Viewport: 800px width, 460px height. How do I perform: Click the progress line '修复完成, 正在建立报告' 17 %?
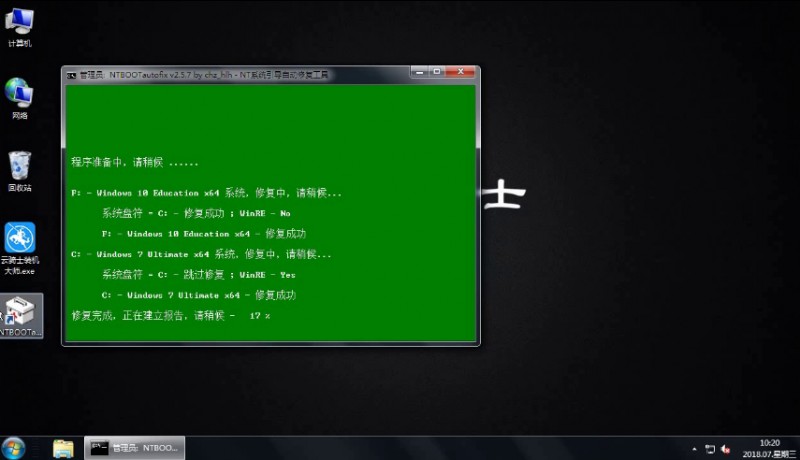(170, 316)
